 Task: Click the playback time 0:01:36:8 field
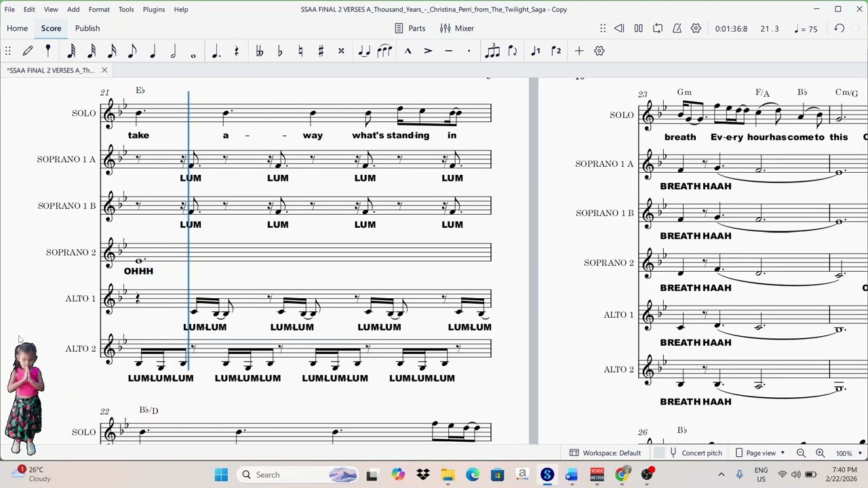731,28
